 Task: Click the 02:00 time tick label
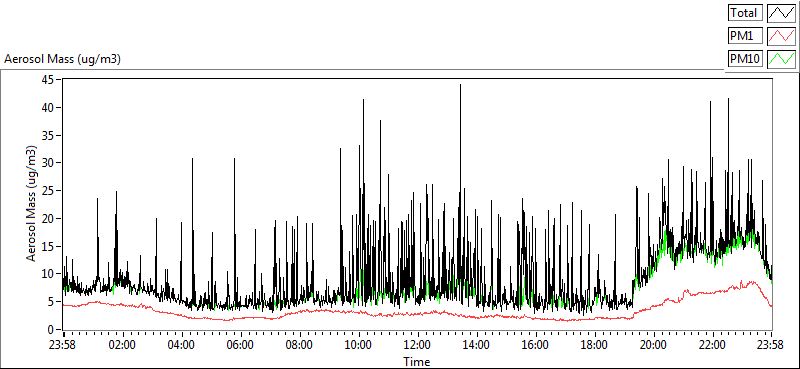(122, 344)
